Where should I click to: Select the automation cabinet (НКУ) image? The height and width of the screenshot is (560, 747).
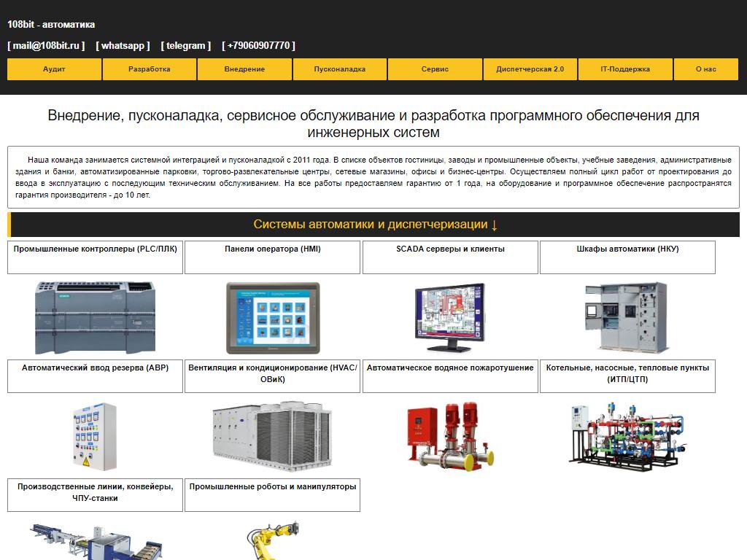pyautogui.click(x=627, y=317)
